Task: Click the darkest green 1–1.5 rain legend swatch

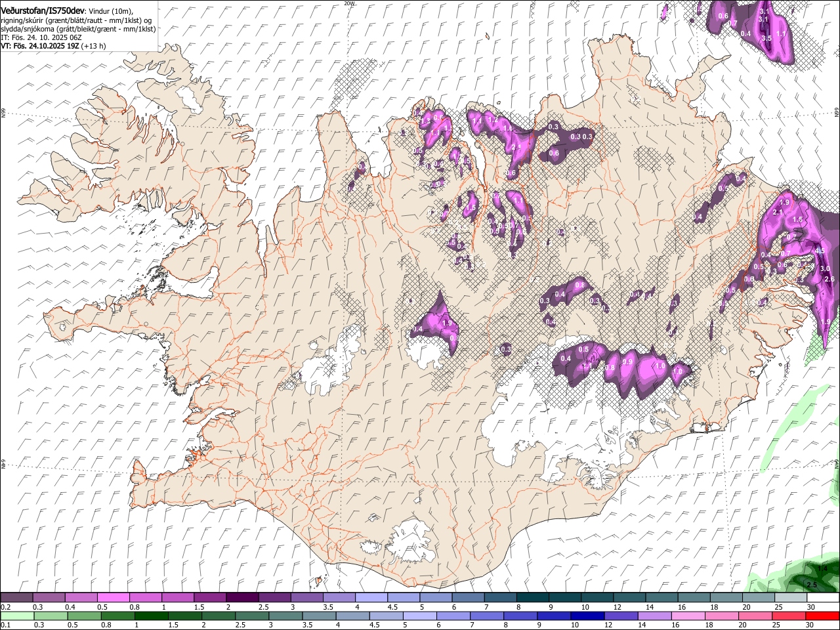Action: (151, 616)
